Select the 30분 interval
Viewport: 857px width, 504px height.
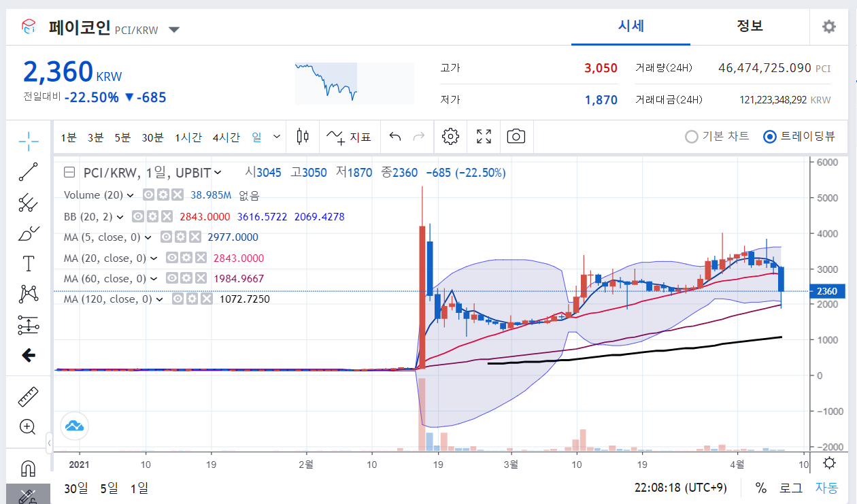152,137
